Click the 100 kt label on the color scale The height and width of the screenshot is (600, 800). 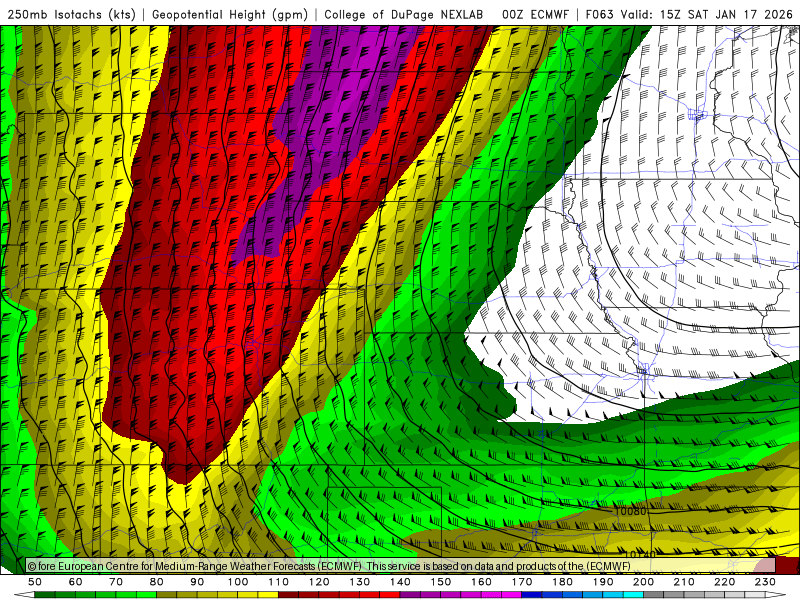click(x=238, y=582)
